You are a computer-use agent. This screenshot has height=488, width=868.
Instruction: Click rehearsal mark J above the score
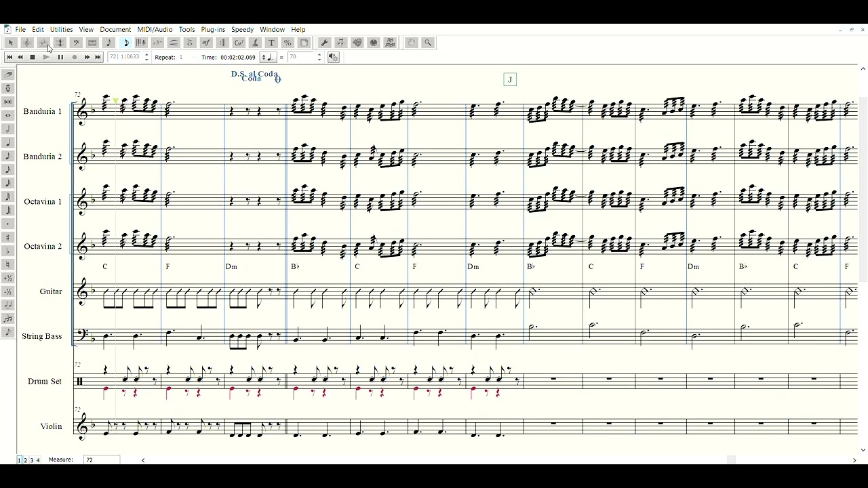510,80
